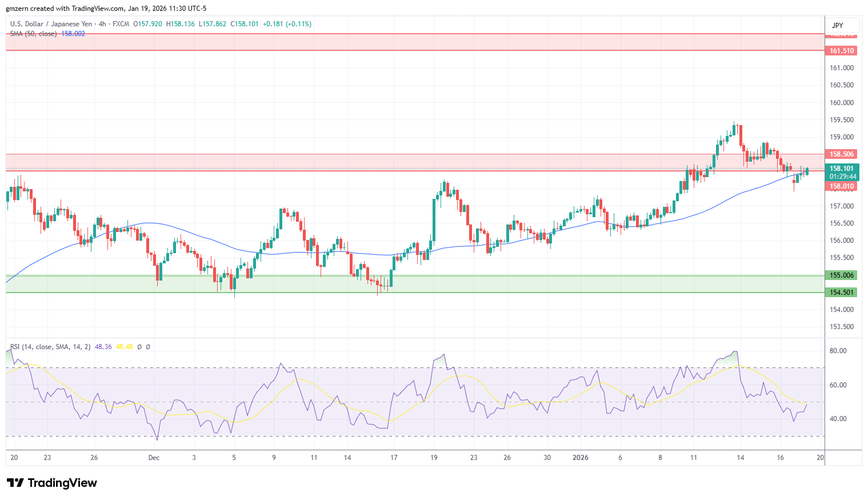Screen dimensions: 868x500
Task: Select the 158.010 red price label
Action: [x=842, y=186]
